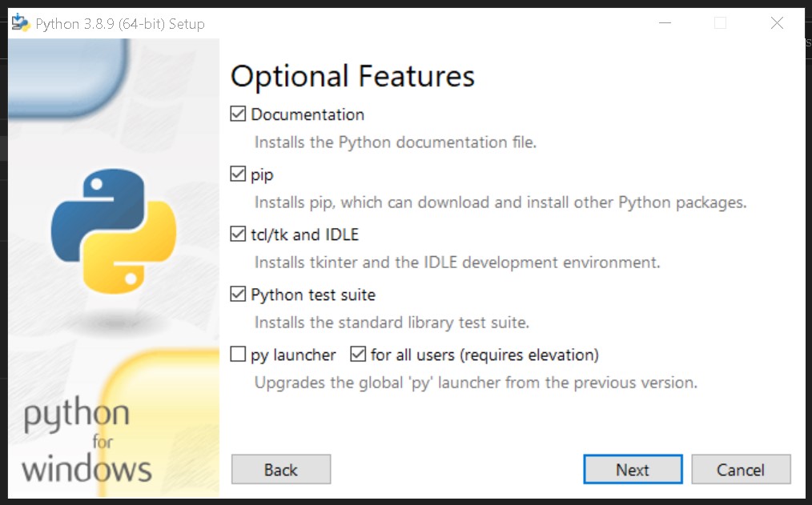
Task: Click the 'py launcher' label text
Action: click(x=293, y=355)
